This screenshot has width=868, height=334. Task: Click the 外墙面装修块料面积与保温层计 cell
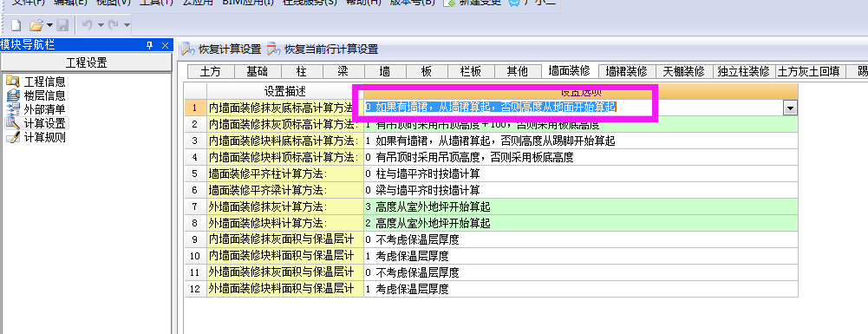coord(285,289)
